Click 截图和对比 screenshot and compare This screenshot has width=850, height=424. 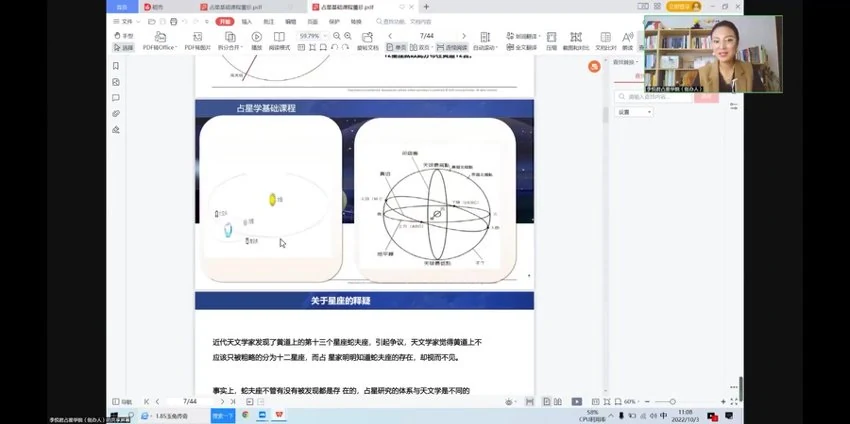(576, 41)
